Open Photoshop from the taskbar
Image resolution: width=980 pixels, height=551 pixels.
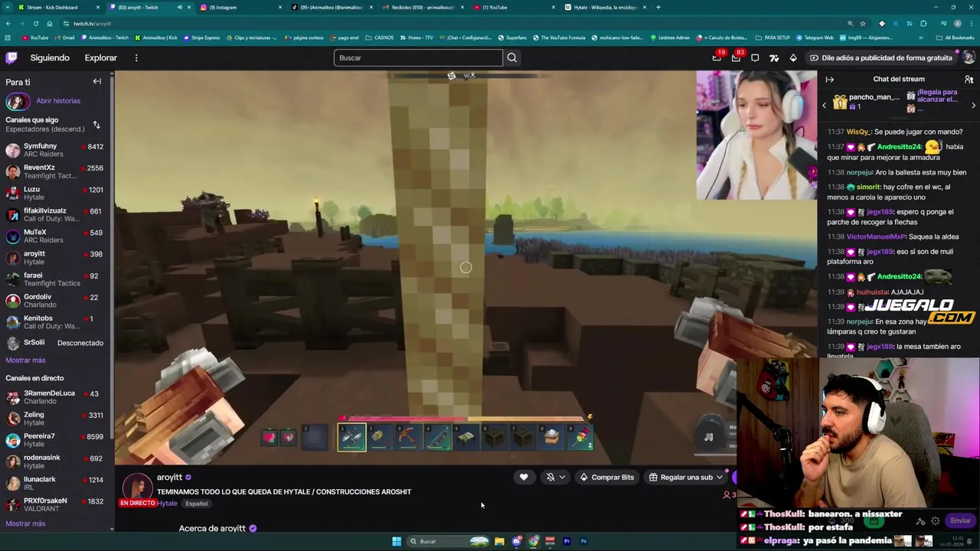[x=583, y=541]
